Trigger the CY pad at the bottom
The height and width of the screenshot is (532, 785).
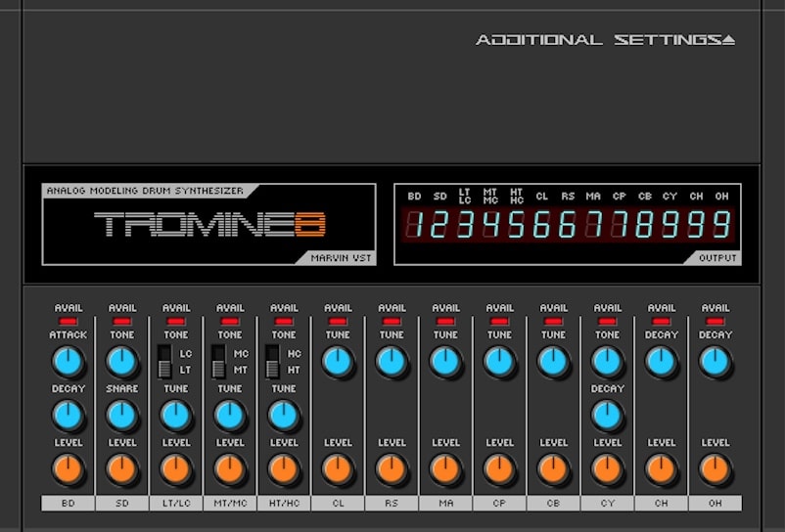pyautogui.click(x=607, y=503)
